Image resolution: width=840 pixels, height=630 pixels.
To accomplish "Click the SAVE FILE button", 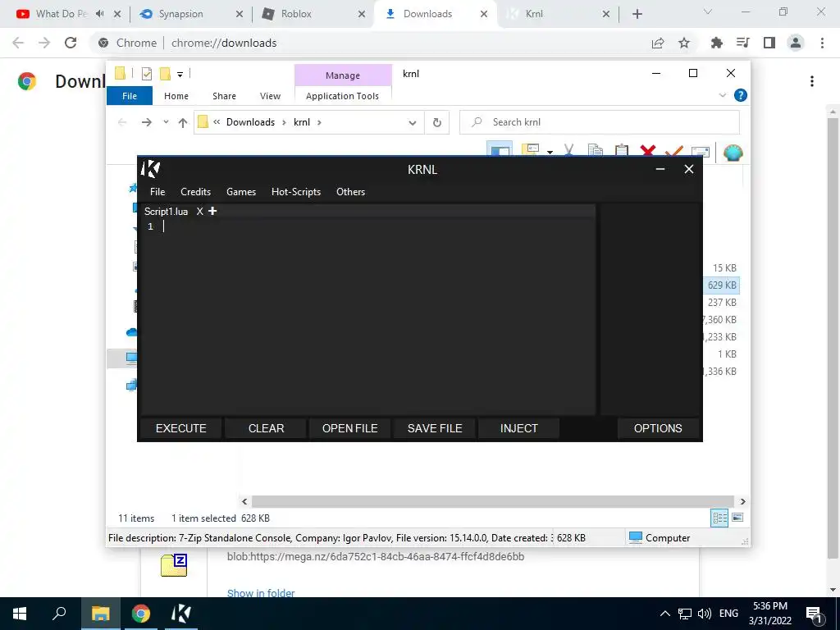I will pyautogui.click(x=435, y=428).
